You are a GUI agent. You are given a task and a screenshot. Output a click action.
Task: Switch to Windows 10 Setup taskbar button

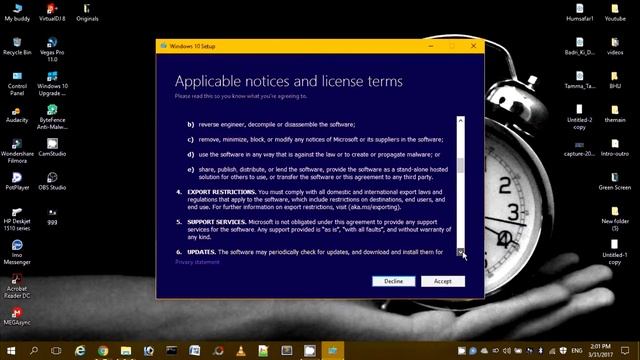[x=333, y=351]
